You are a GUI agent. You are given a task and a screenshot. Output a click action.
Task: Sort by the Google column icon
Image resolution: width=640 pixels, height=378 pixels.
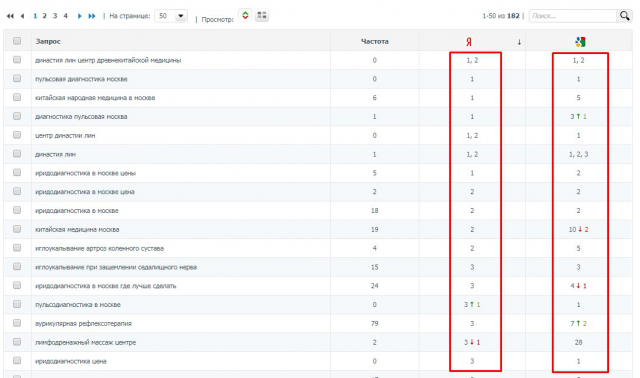580,42
